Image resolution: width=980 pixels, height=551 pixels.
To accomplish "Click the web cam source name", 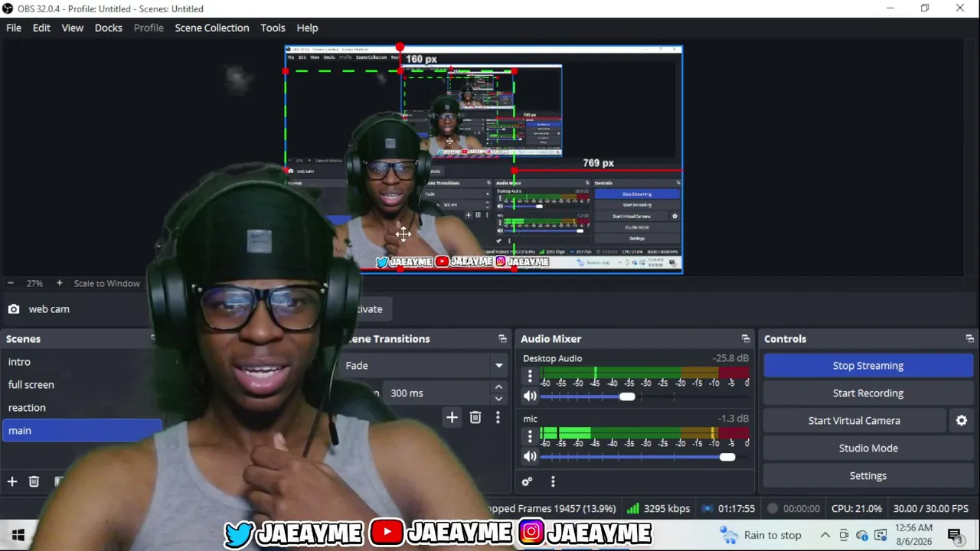I will click(x=49, y=309).
